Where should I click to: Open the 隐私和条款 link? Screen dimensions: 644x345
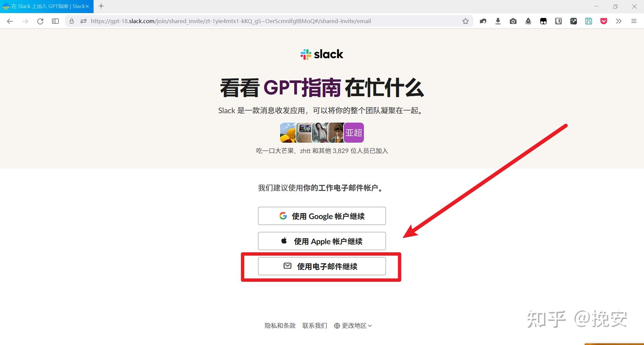click(x=280, y=326)
